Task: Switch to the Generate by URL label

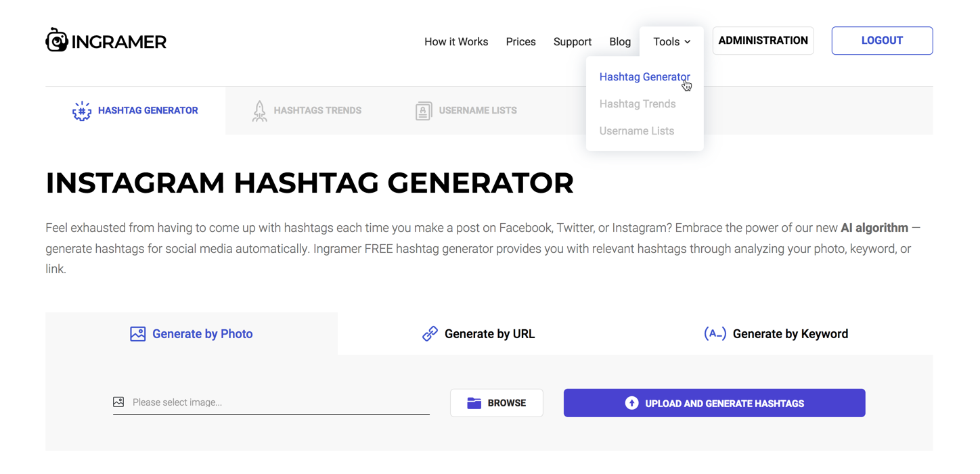Action: pyautogui.click(x=490, y=334)
